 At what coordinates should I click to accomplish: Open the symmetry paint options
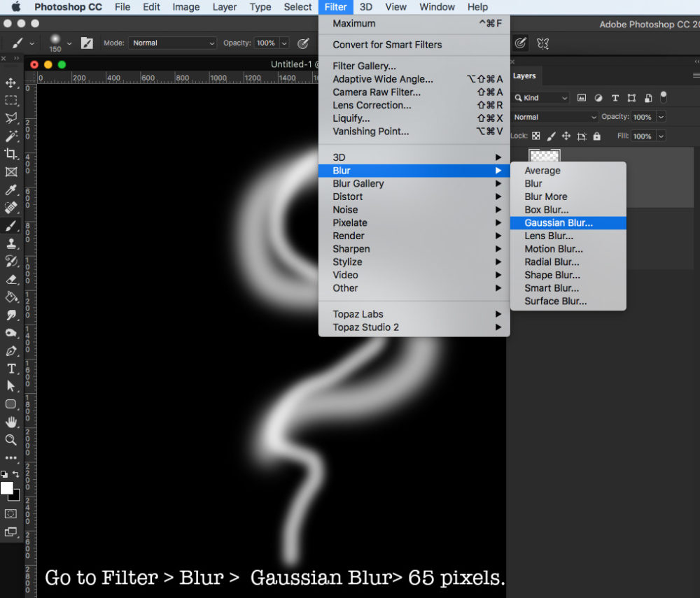542,43
